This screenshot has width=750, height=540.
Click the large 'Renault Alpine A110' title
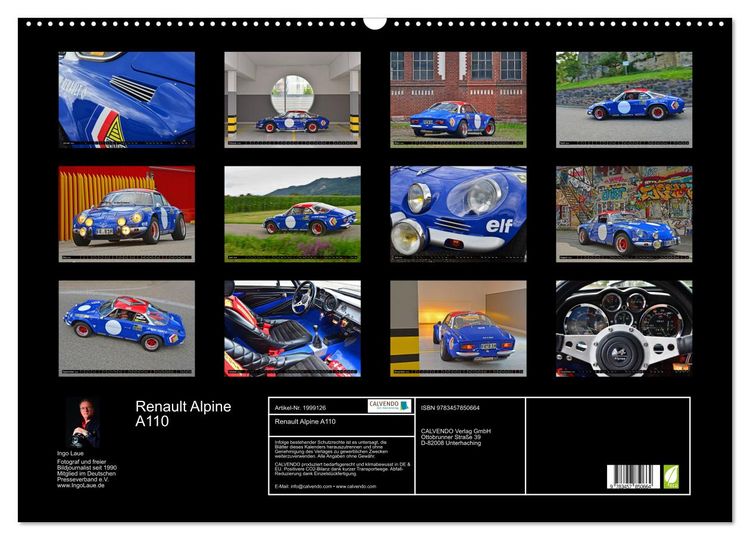183,414
